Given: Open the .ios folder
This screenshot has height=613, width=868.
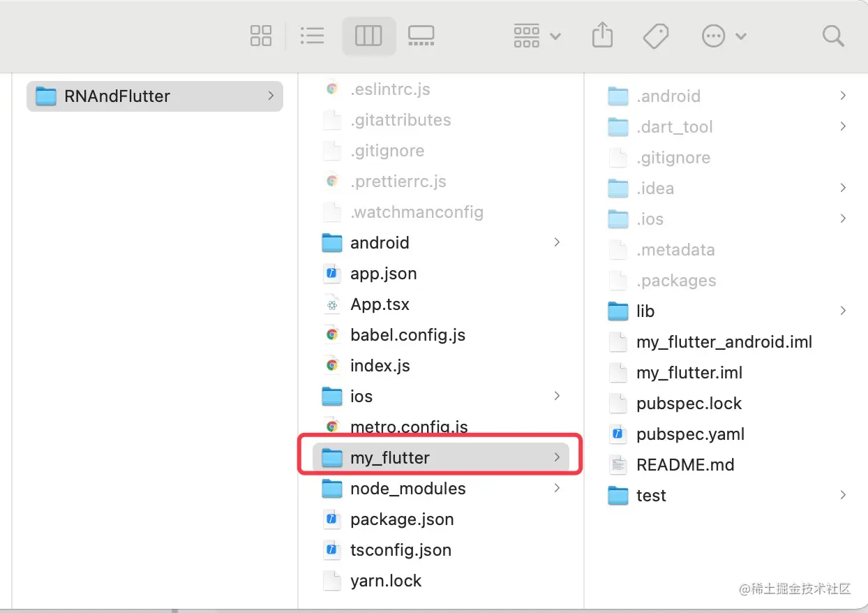Looking at the screenshot, I should point(650,219).
